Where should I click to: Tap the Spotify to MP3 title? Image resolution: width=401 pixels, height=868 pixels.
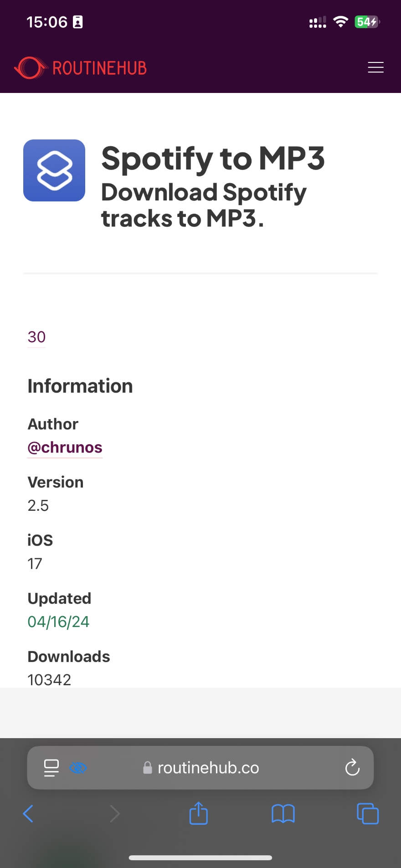[213, 159]
